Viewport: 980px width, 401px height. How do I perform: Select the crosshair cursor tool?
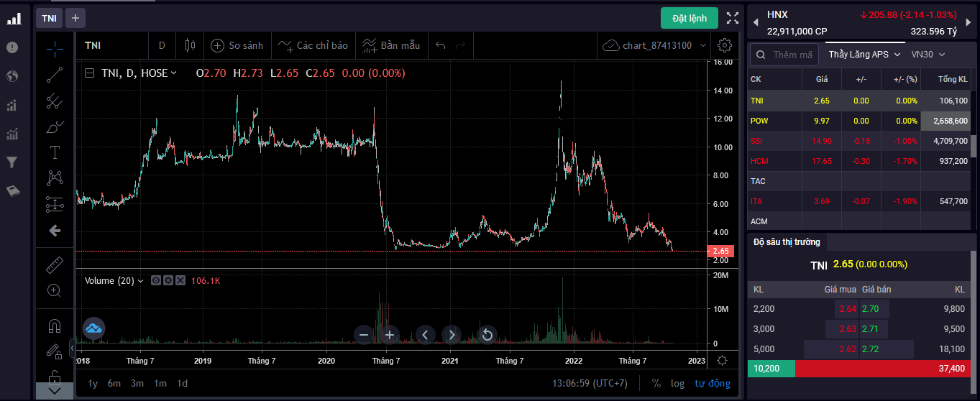(55, 49)
